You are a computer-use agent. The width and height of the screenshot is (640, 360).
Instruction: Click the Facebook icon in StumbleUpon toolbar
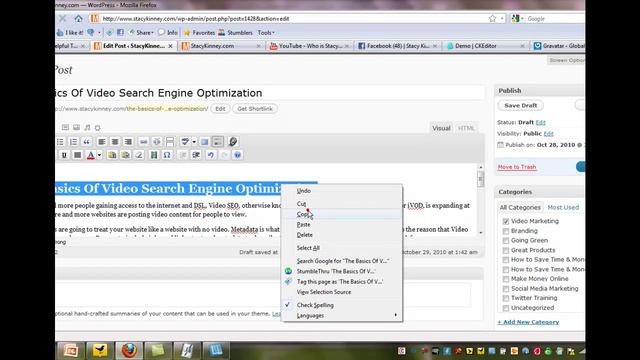point(120,32)
